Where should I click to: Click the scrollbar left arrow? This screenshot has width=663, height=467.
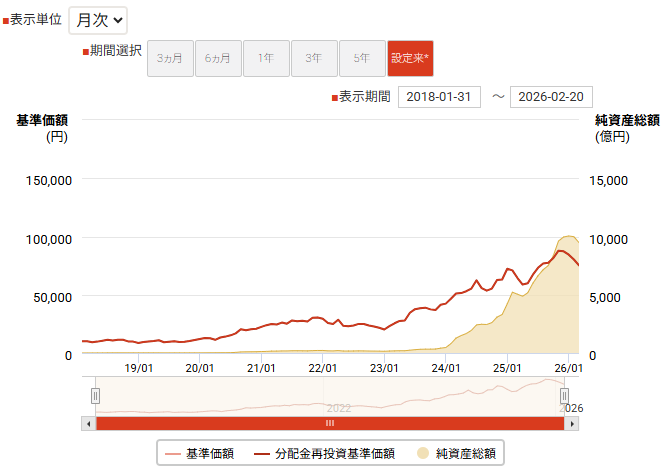90,424
